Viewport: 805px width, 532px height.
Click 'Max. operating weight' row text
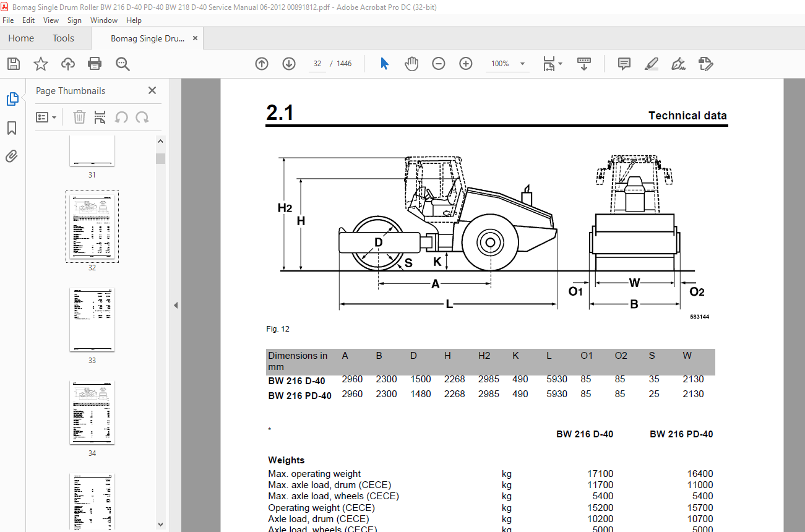[x=314, y=474]
